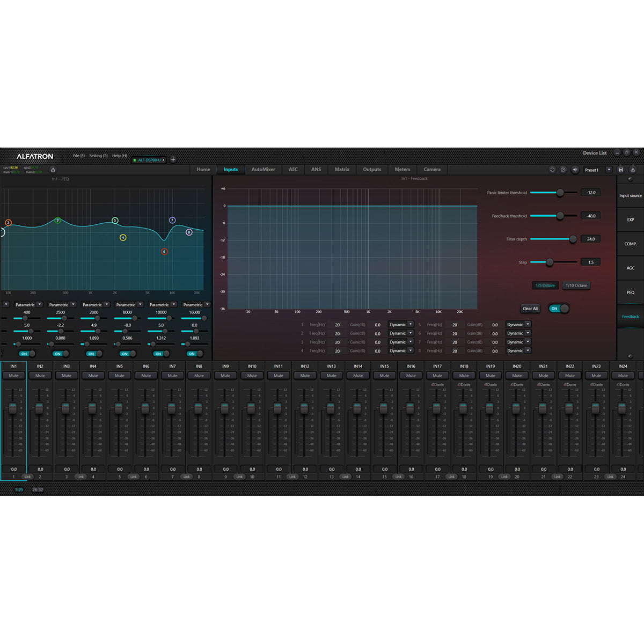Viewport: 644px width, 644px height.
Task: Click the undo circular arrow icon
Action: click(552, 170)
